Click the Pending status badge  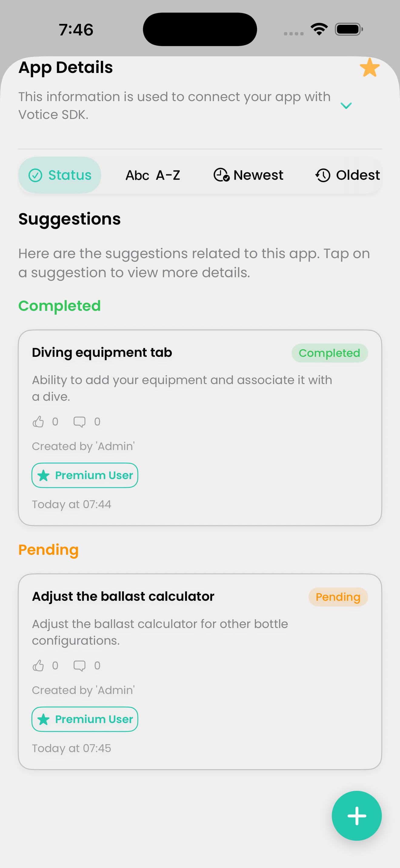[x=338, y=597]
